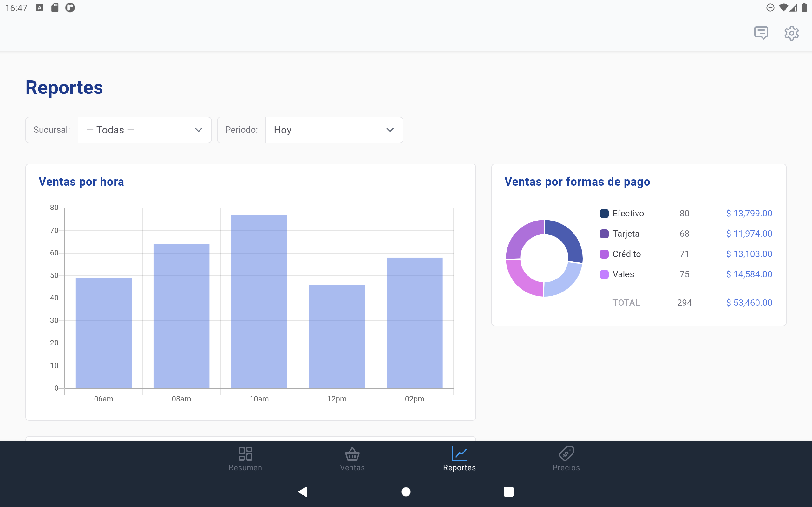Click the Sucursal dropdown chevron arrow
This screenshot has width=812, height=507.
199,130
